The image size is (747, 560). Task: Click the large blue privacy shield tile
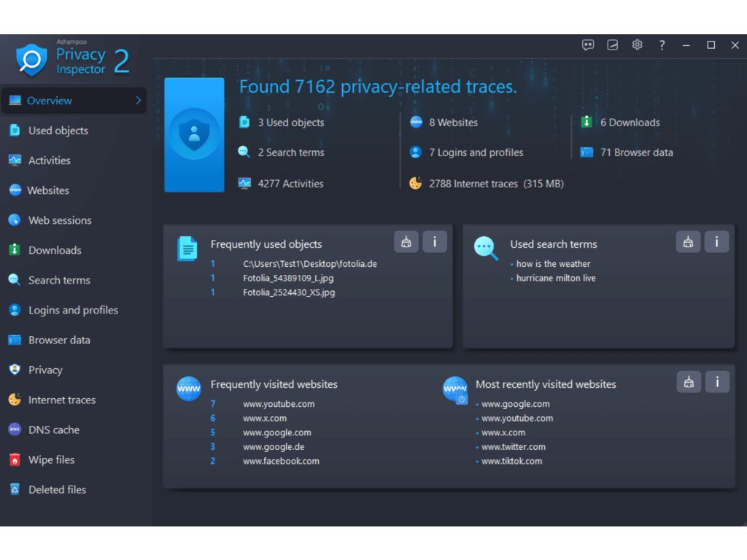coord(194,135)
